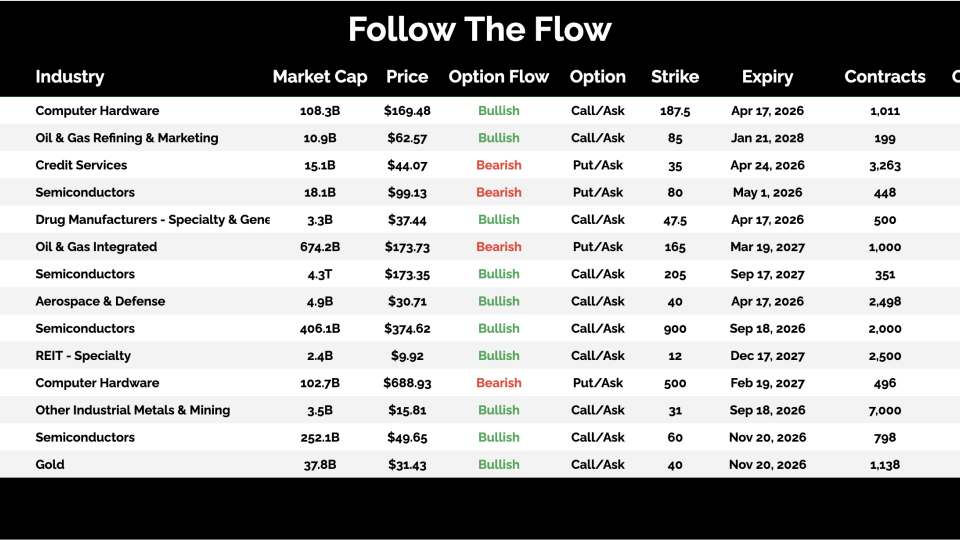The width and height of the screenshot is (960, 540).
Task: Click the $688.93 price cell
Action: coord(407,383)
